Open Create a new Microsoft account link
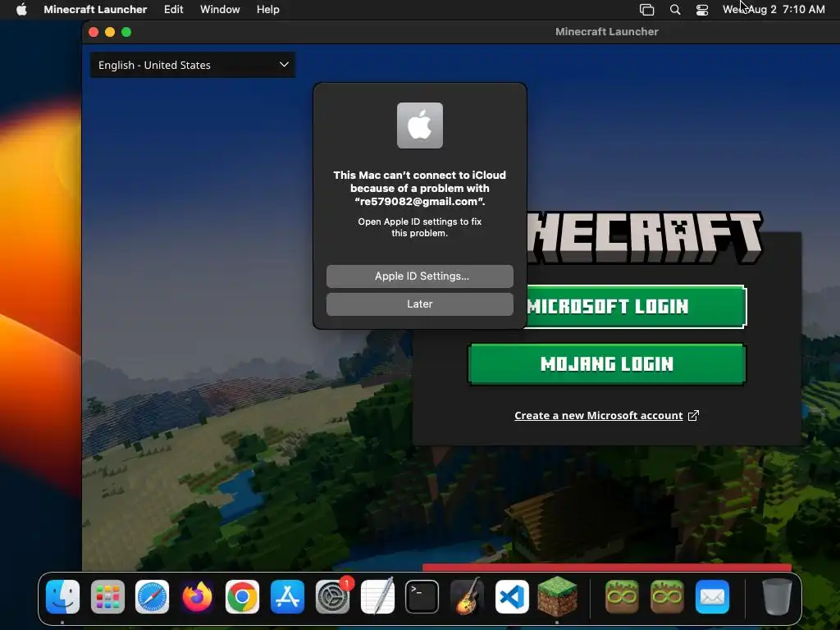840x630 pixels. coord(598,415)
